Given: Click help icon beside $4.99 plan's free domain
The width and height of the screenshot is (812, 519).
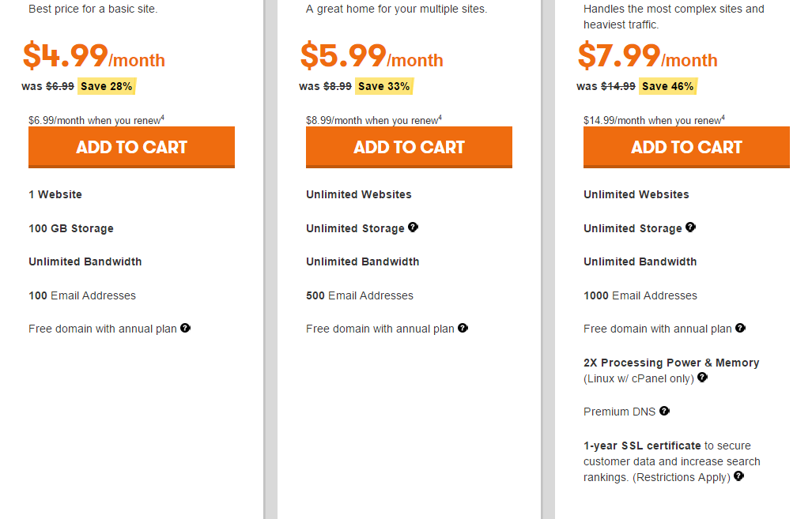Looking at the screenshot, I should [x=185, y=328].
